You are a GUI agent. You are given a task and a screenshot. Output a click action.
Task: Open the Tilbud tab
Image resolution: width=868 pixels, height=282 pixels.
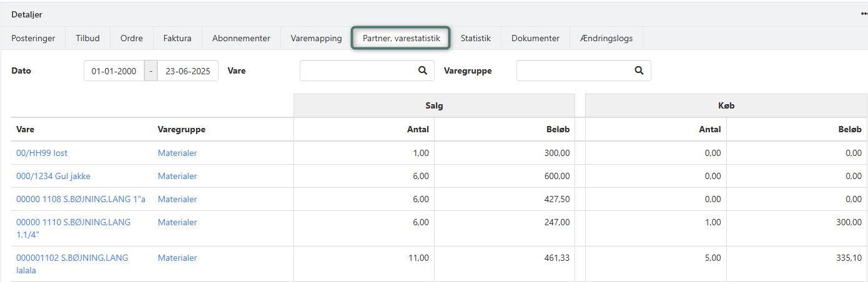pyautogui.click(x=87, y=38)
